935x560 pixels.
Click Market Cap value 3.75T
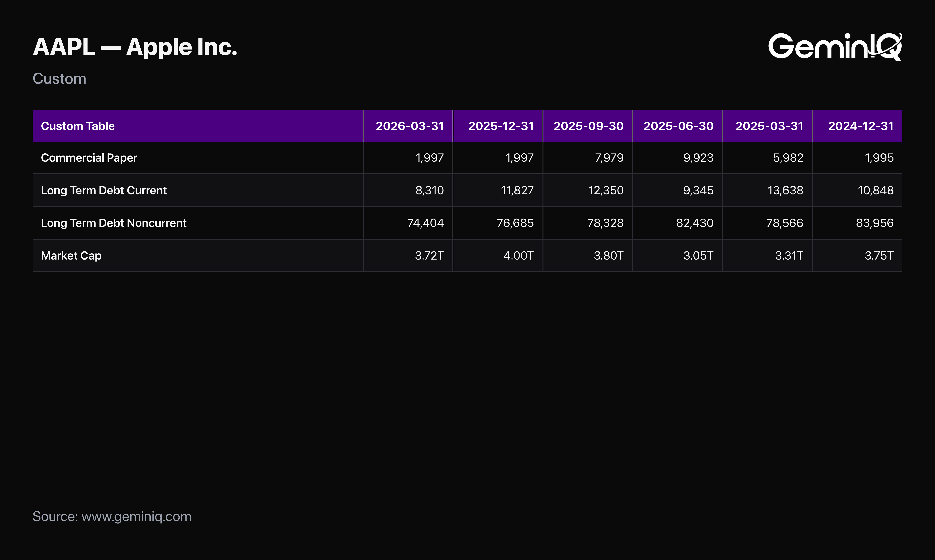879,255
